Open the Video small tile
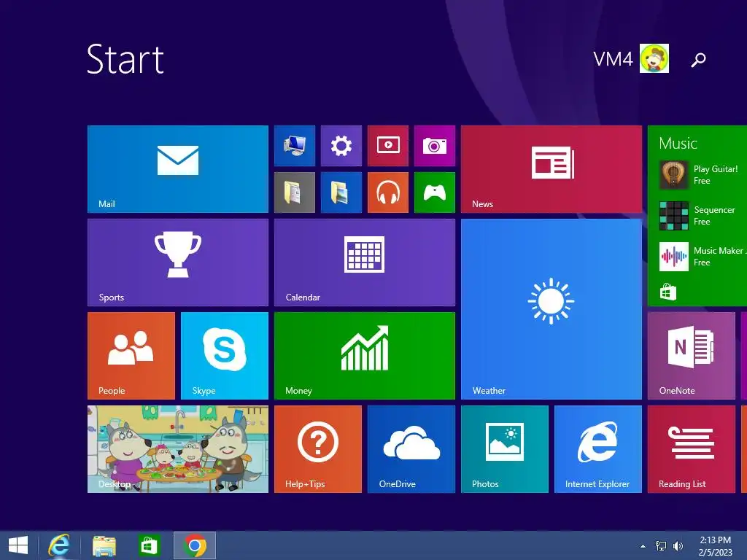 click(388, 146)
